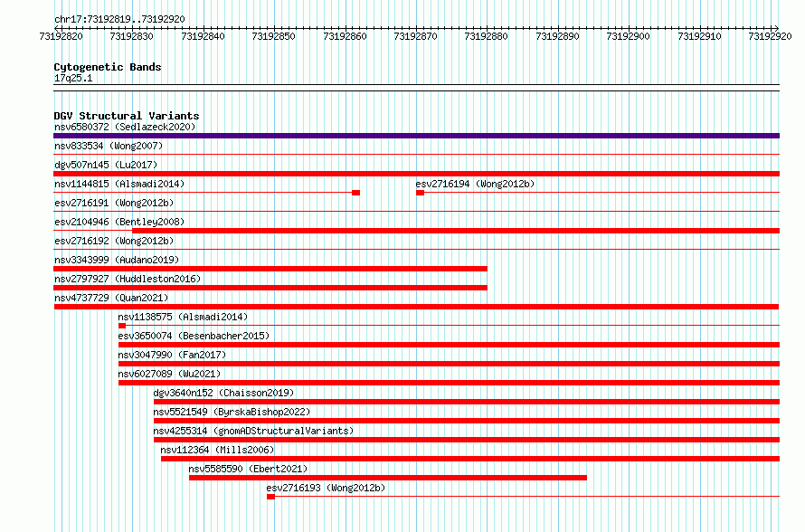Select nsv3047990 (Fan2017) variant label
The height and width of the screenshot is (532, 805).
[172, 355]
